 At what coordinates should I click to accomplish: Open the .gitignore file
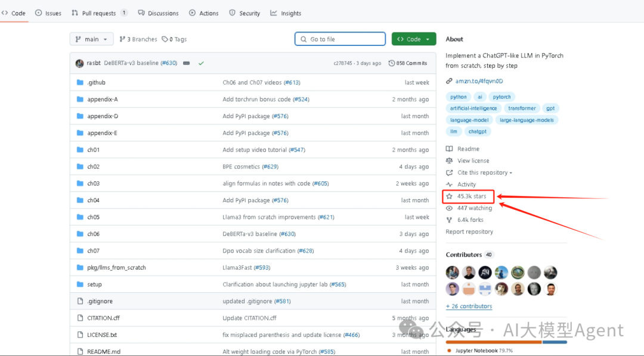100,301
